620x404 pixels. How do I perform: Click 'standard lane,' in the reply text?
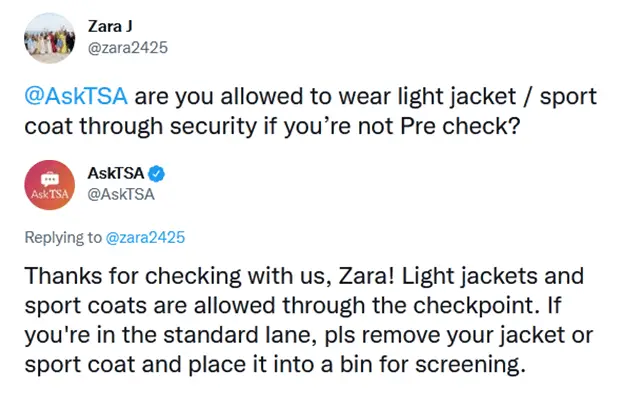(240, 336)
